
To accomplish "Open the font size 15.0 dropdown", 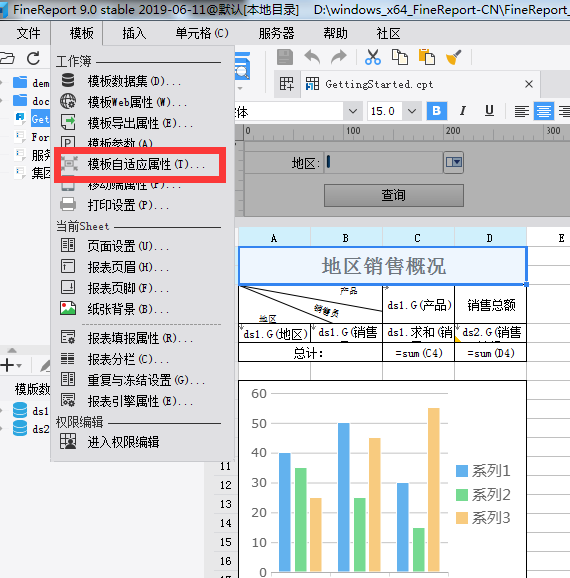I will (x=412, y=111).
